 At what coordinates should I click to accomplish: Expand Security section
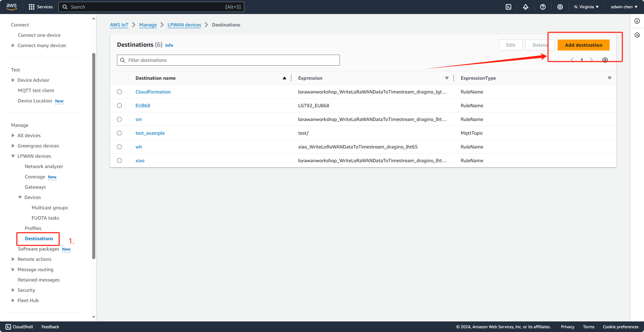point(13,290)
